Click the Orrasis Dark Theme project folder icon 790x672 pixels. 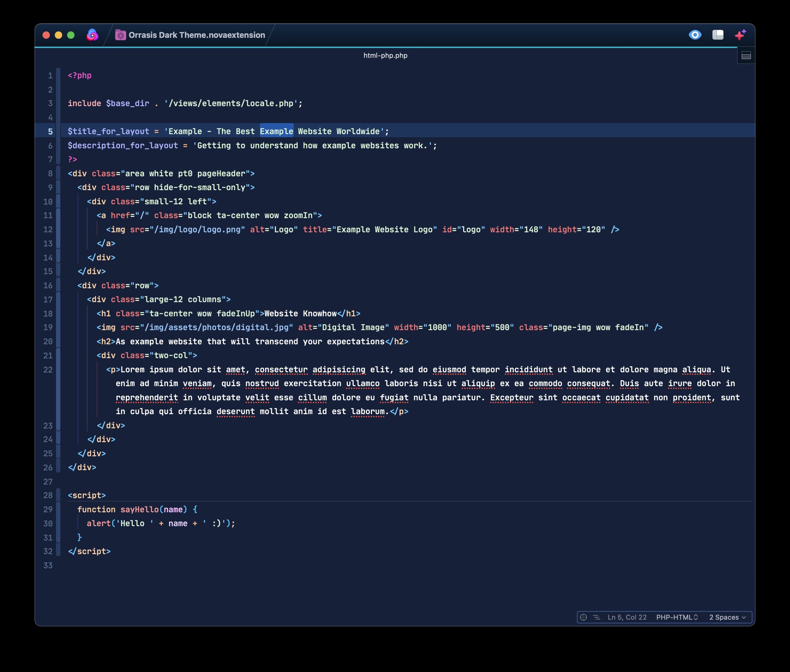click(120, 35)
